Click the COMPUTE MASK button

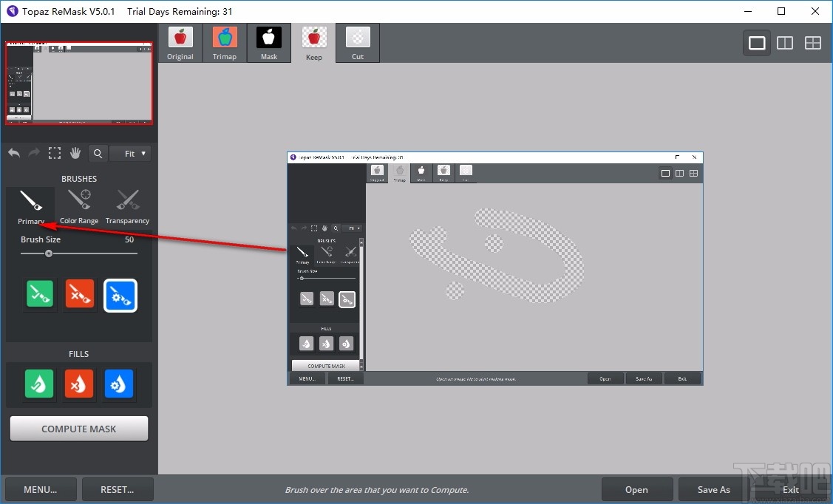78,429
